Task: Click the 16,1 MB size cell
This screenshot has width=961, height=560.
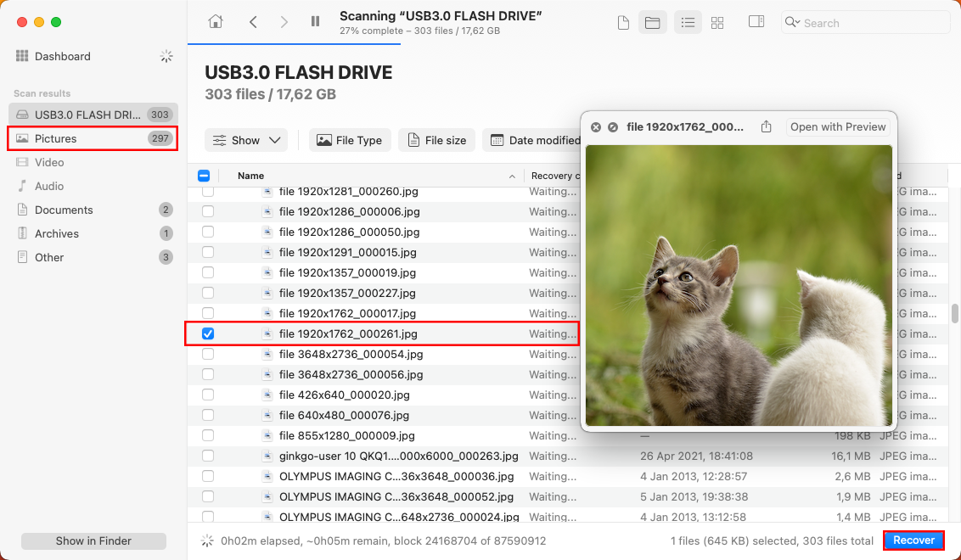Action: pos(851,456)
